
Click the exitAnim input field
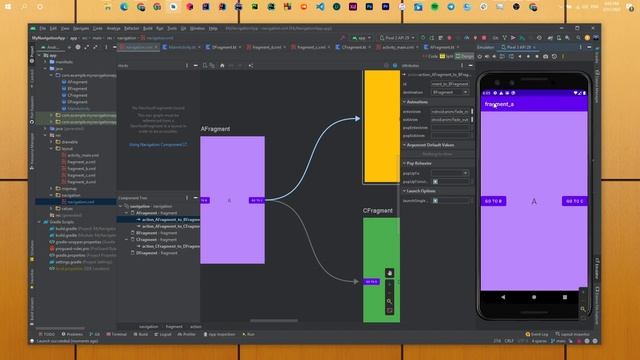click(x=450, y=120)
